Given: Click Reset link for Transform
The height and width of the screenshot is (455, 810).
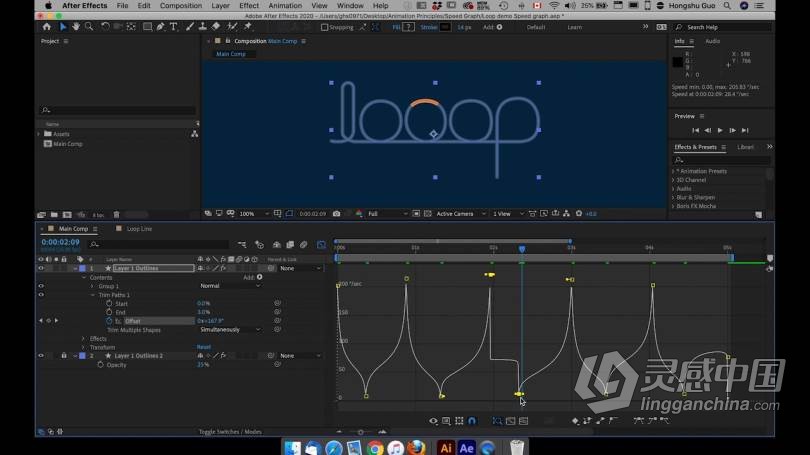Looking at the screenshot, I should tap(204, 347).
